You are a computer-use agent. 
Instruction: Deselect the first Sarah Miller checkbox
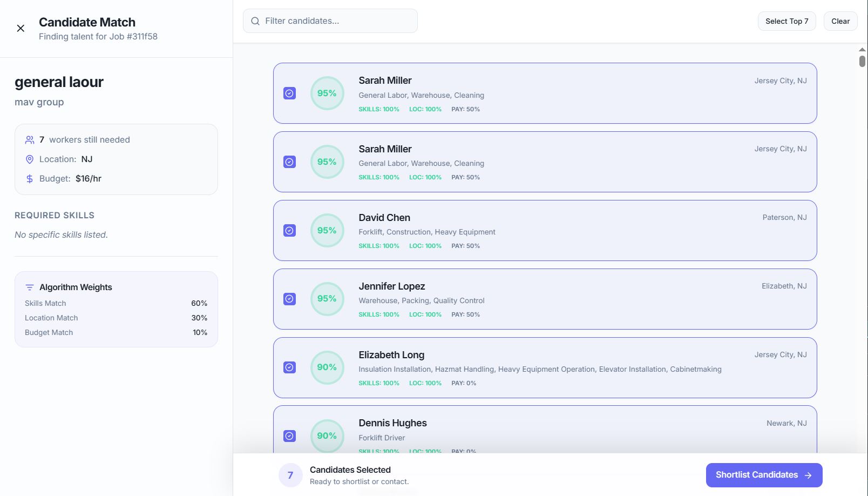[x=290, y=93]
